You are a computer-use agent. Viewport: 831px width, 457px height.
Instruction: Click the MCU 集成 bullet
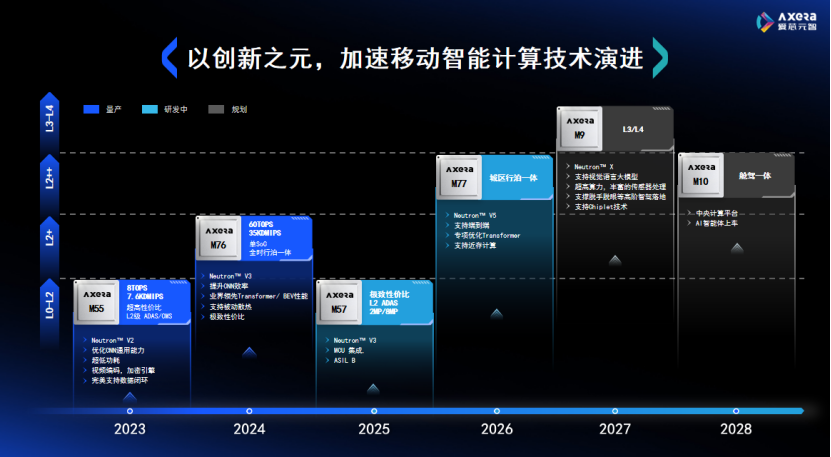(x=348, y=350)
